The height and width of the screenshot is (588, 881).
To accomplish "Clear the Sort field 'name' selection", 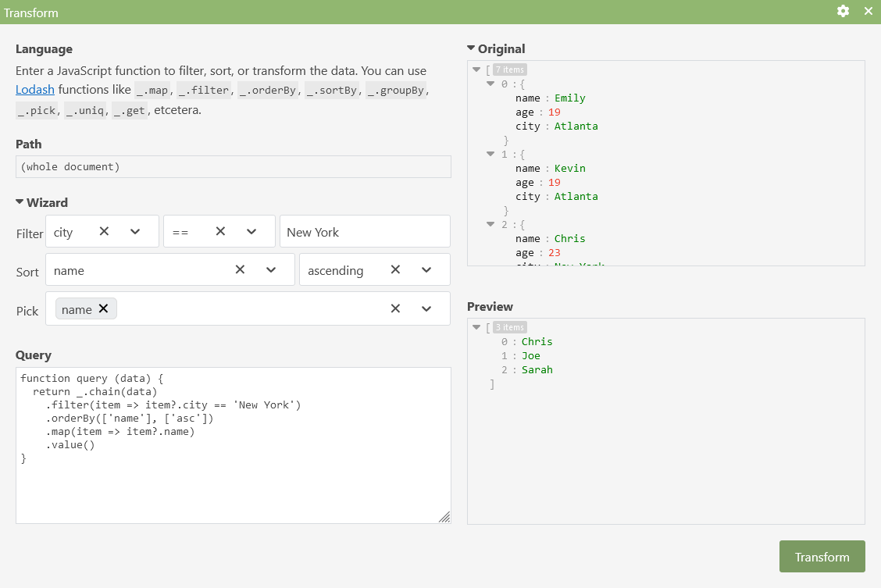I will (x=240, y=269).
